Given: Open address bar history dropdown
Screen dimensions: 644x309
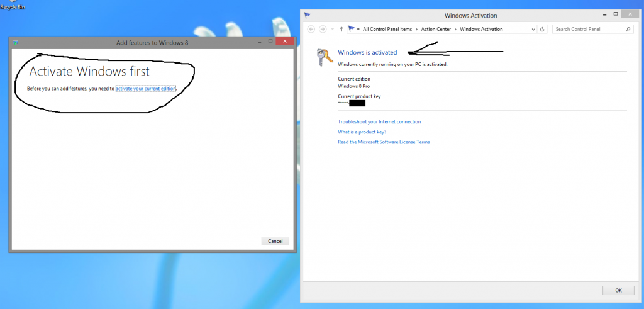Looking at the screenshot, I should tap(533, 30).
